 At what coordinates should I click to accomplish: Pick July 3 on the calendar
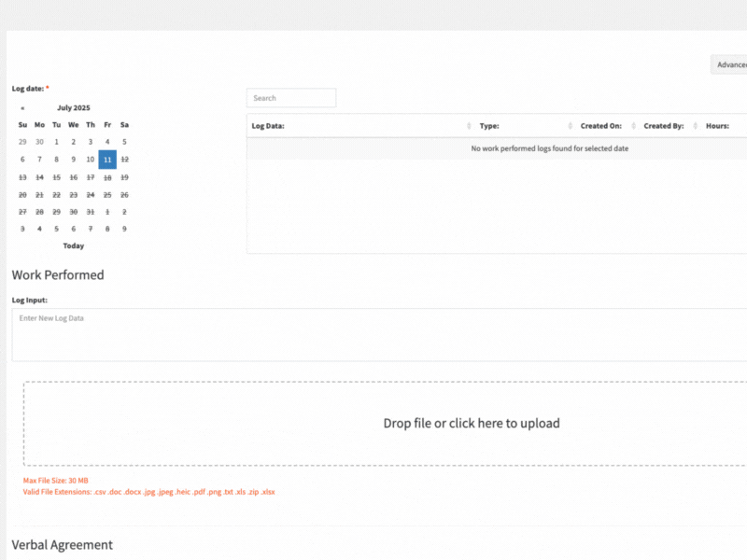click(x=91, y=142)
